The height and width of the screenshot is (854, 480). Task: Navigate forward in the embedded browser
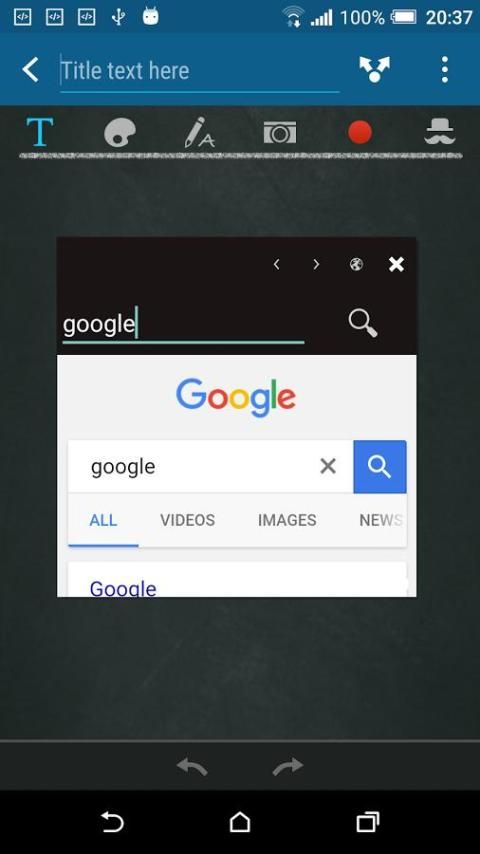point(316,265)
